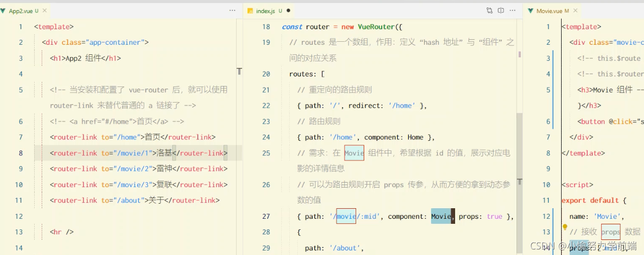The width and height of the screenshot is (644, 255).
Task: Close the Movie.vue tab
Action: tap(576, 11)
